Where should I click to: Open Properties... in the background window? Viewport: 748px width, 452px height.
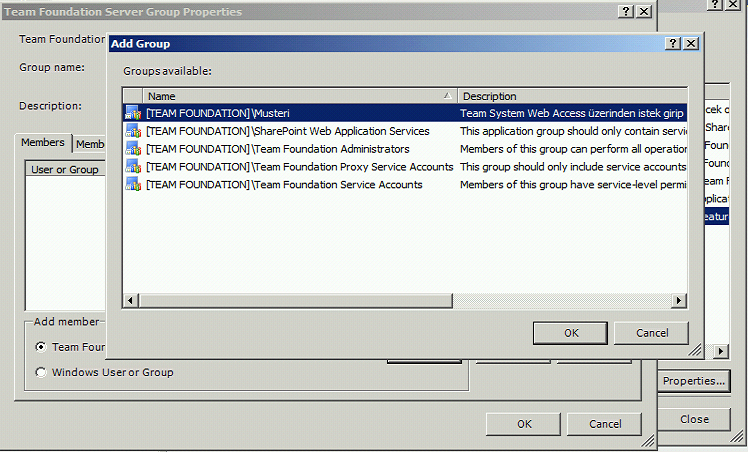(694, 381)
